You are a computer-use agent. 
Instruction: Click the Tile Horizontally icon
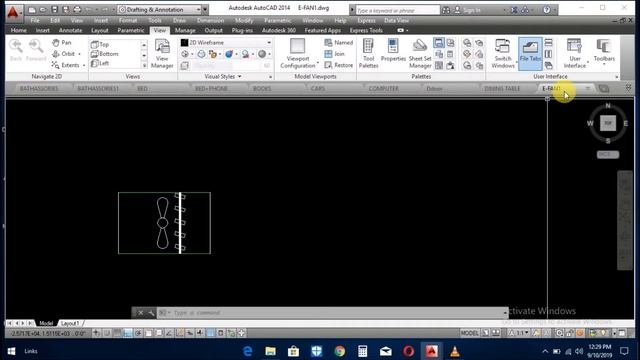tap(549, 42)
